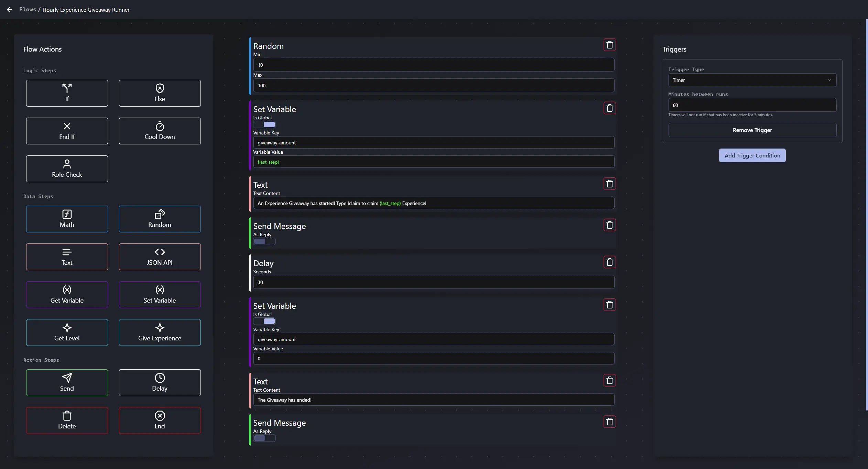This screenshot has width=868, height=469.
Task: Add a Give Experience step
Action: click(160, 332)
